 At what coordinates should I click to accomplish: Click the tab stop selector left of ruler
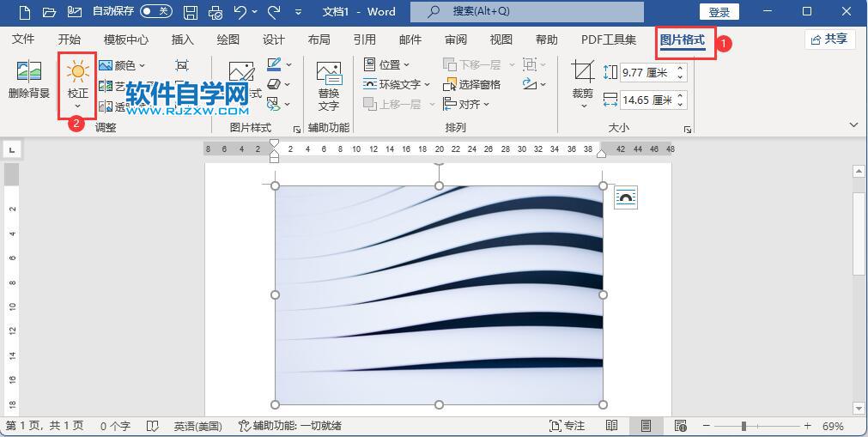click(x=12, y=149)
